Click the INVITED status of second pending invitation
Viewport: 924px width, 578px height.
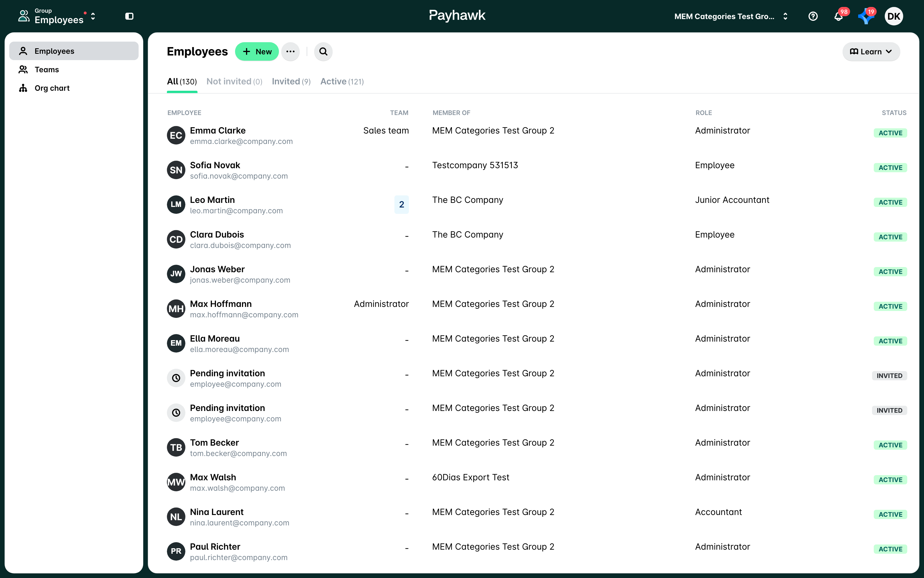(889, 410)
